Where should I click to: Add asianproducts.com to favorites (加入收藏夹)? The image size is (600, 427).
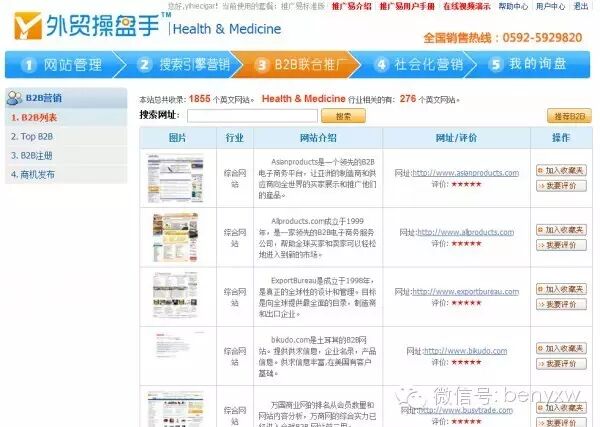click(561, 170)
